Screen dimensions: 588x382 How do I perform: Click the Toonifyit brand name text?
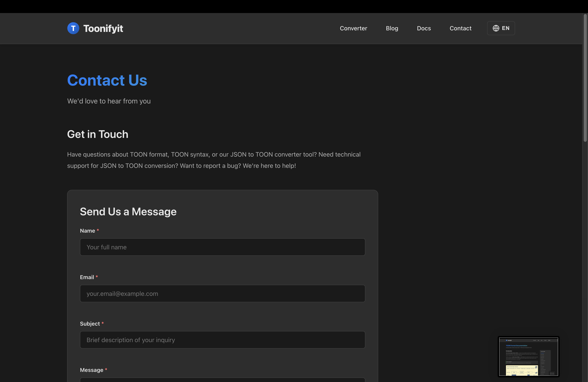(103, 28)
